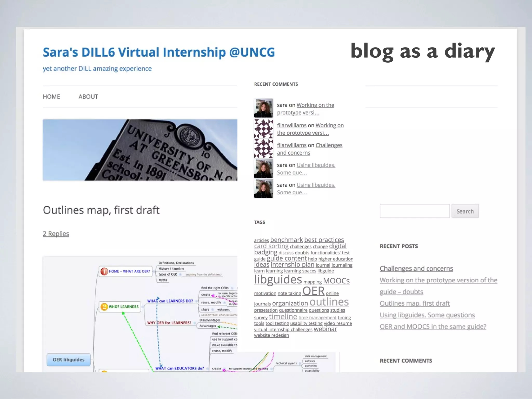The image size is (532, 399).
Task: Select the 'virtual internship challenges' tag
Action: [283, 329]
